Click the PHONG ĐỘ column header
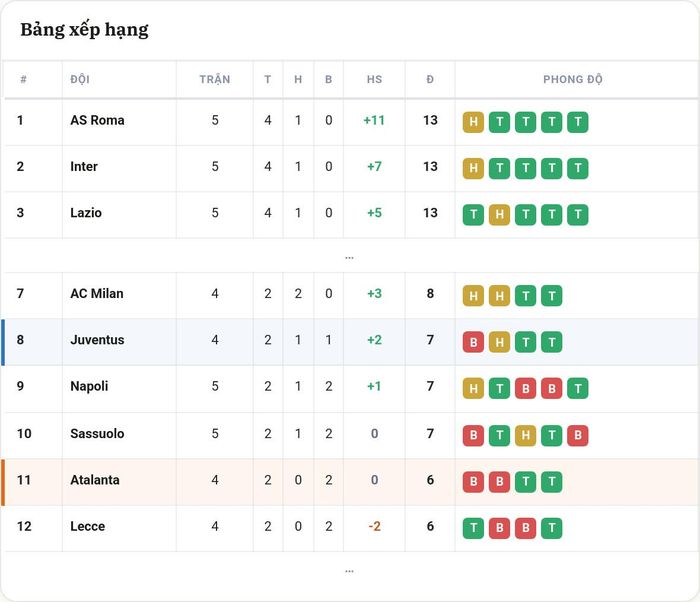700x602 pixels. tap(573, 79)
